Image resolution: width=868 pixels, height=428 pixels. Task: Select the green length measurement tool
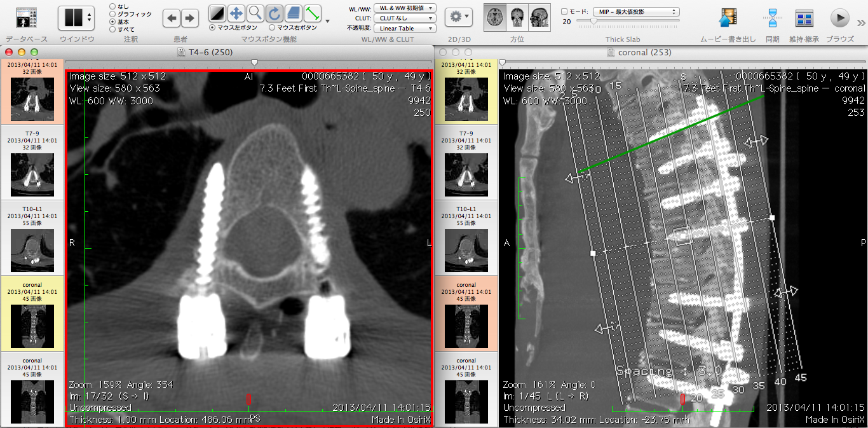[x=312, y=13]
